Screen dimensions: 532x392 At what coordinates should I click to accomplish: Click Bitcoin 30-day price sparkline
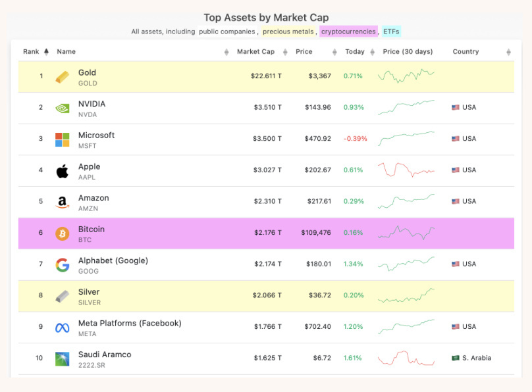[x=406, y=232]
